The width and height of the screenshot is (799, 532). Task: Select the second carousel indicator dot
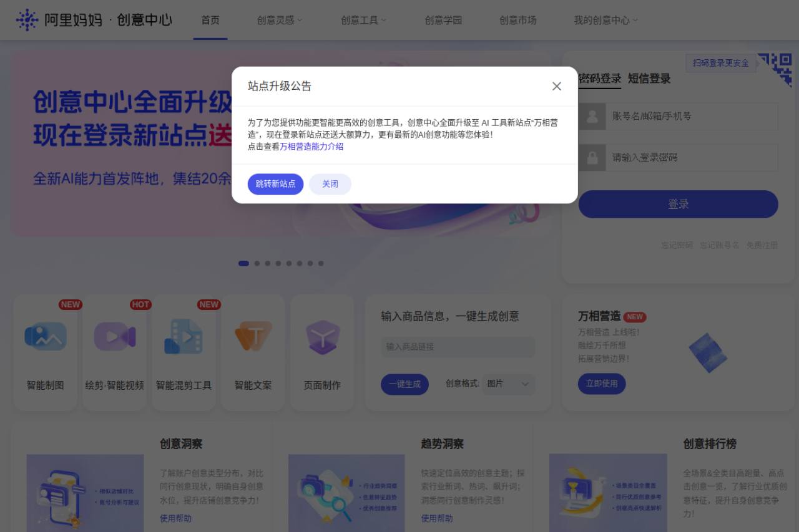(x=257, y=263)
